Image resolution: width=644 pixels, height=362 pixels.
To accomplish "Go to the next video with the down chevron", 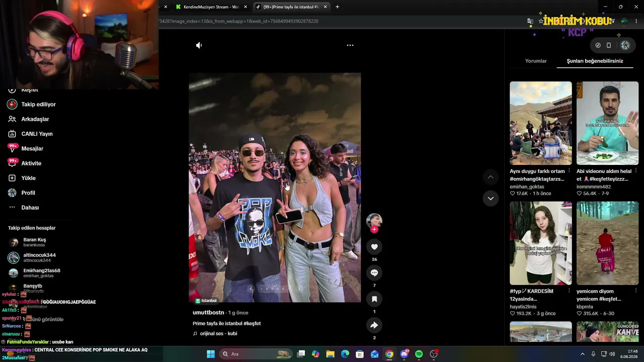I will pos(491,199).
